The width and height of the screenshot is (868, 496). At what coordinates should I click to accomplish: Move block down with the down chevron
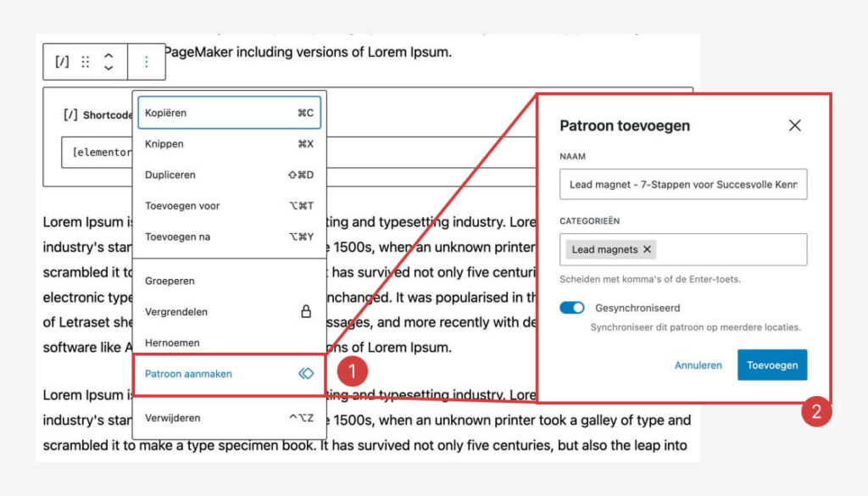pyautogui.click(x=108, y=68)
